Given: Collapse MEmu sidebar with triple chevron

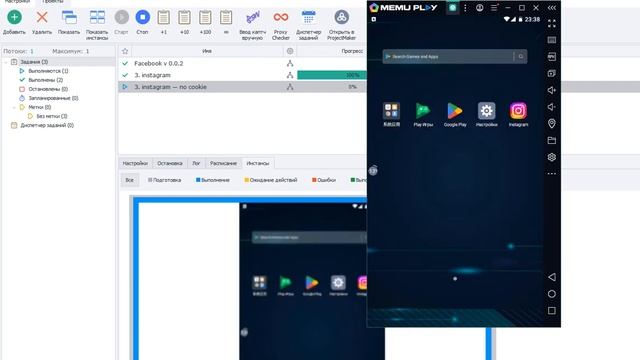Looking at the screenshot, I should pos(552,8).
